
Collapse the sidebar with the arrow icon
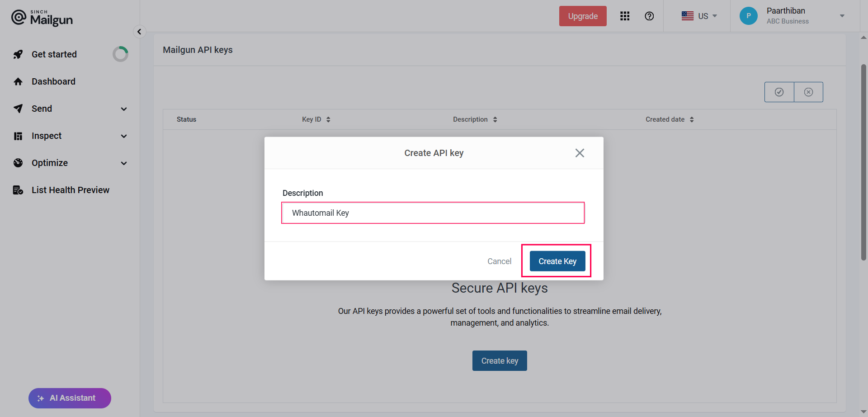(139, 32)
